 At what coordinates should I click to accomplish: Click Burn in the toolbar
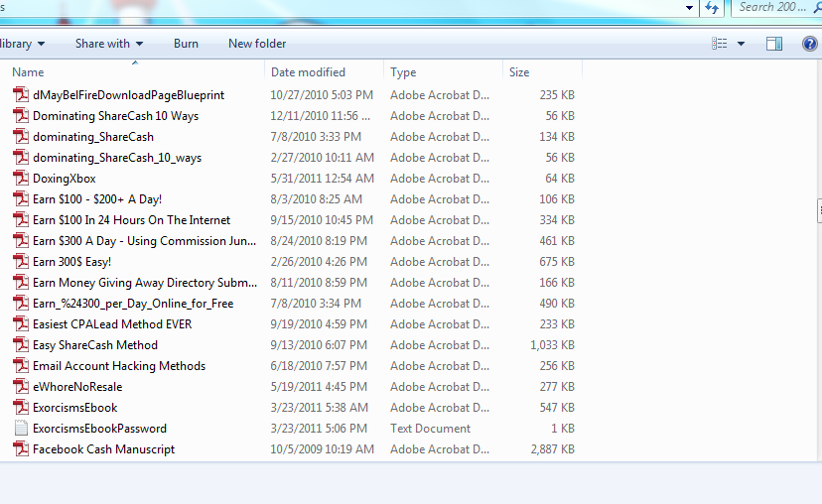coord(186,44)
